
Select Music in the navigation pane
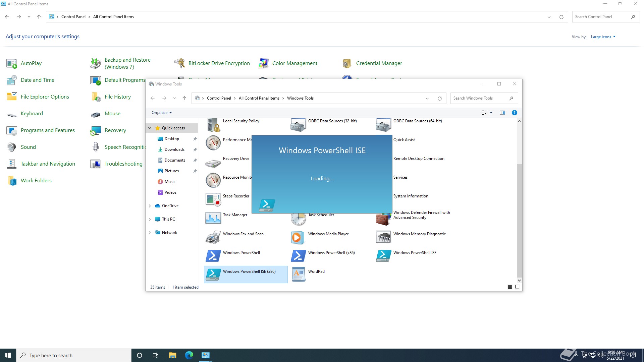[x=170, y=182]
